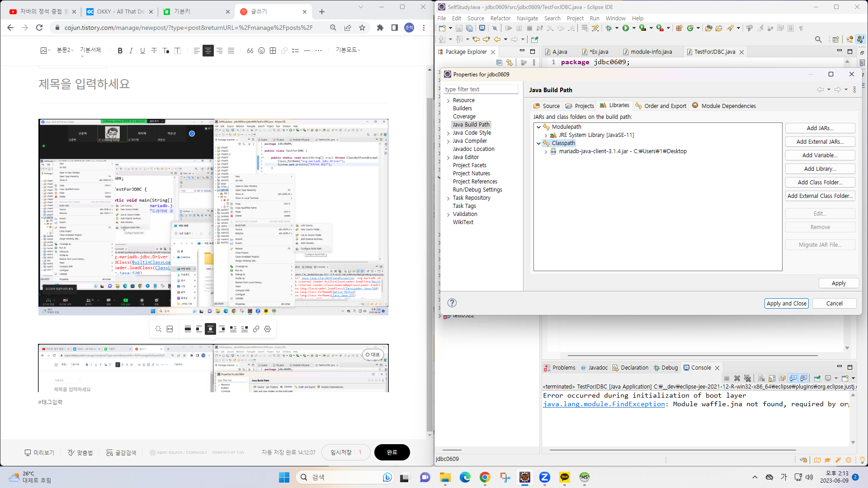Insert a table in the editor

(x=273, y=51)
